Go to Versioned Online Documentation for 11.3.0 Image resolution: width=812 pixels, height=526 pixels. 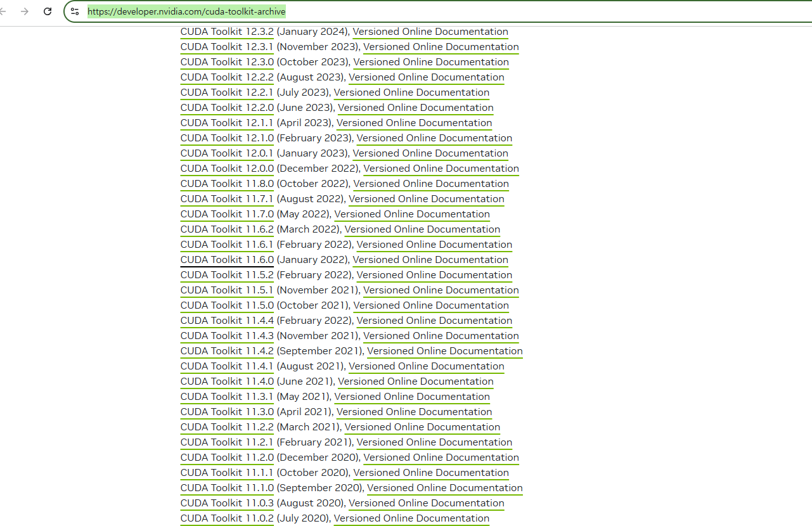coord(415,412)
